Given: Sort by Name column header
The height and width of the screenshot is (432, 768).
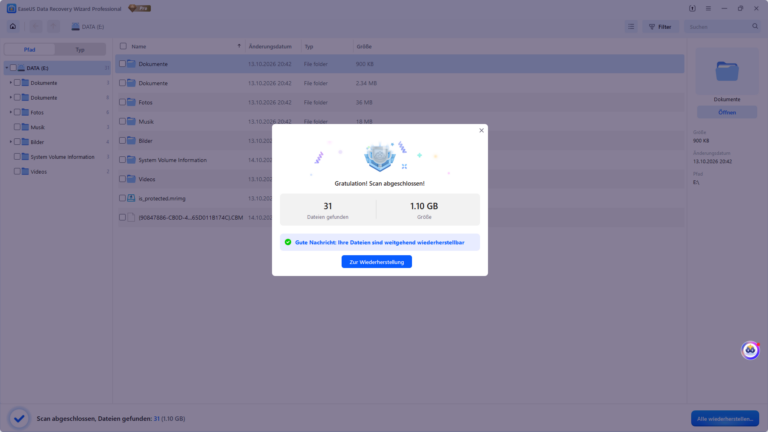Looking at the screenshot, I should pos(139,47).
